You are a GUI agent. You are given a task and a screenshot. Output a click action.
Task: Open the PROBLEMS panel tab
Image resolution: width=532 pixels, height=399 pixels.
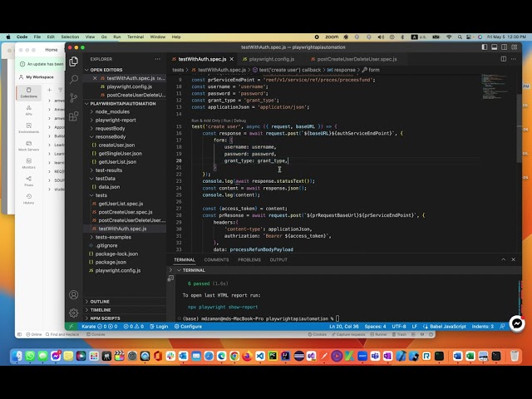click(249, 259)
